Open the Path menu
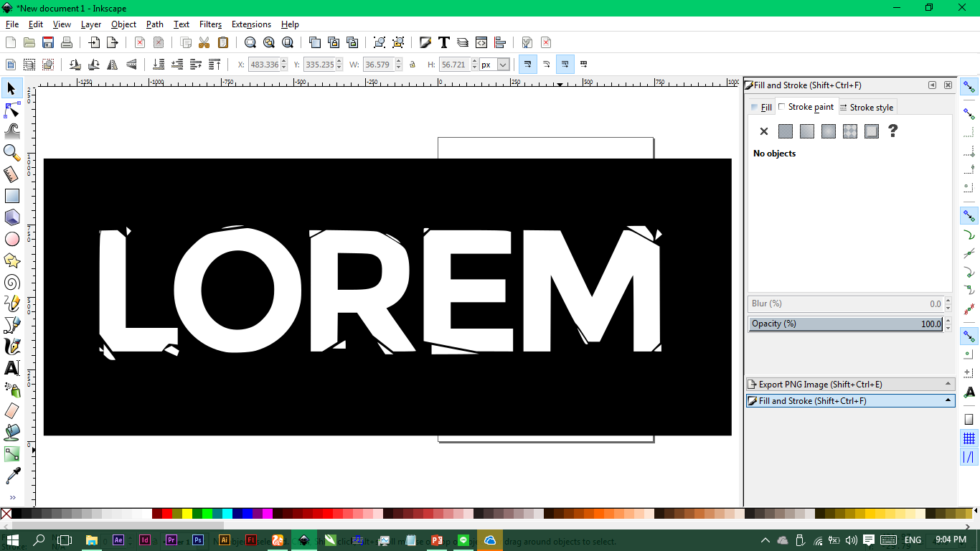 154,24
